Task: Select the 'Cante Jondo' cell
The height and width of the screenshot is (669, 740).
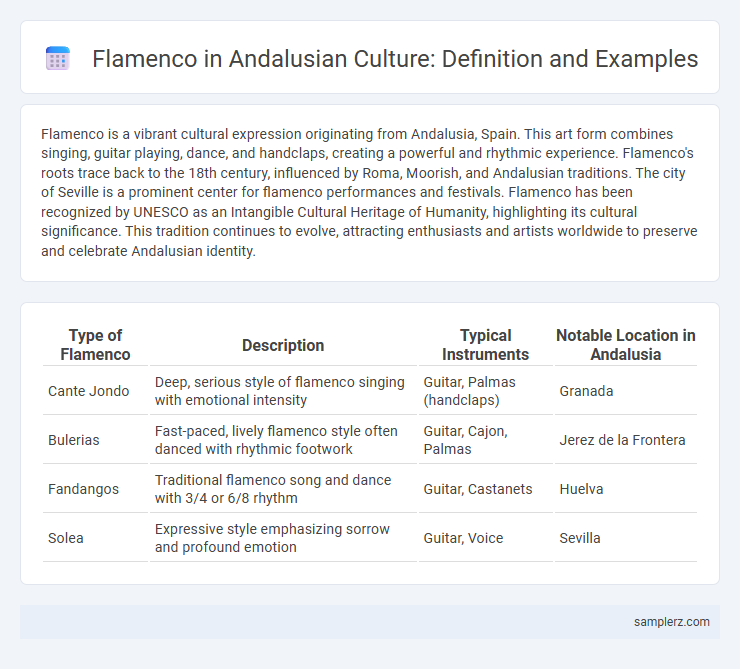Action: [x=95, y=391]
